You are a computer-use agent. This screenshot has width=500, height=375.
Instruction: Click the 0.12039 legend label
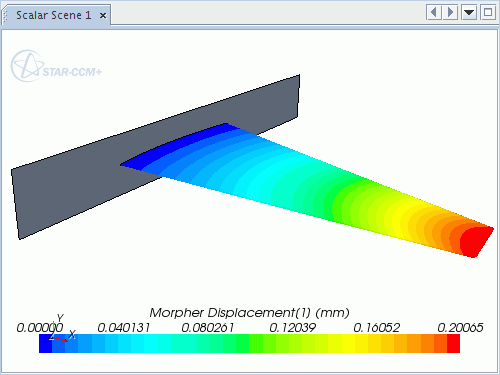point(292,328)
